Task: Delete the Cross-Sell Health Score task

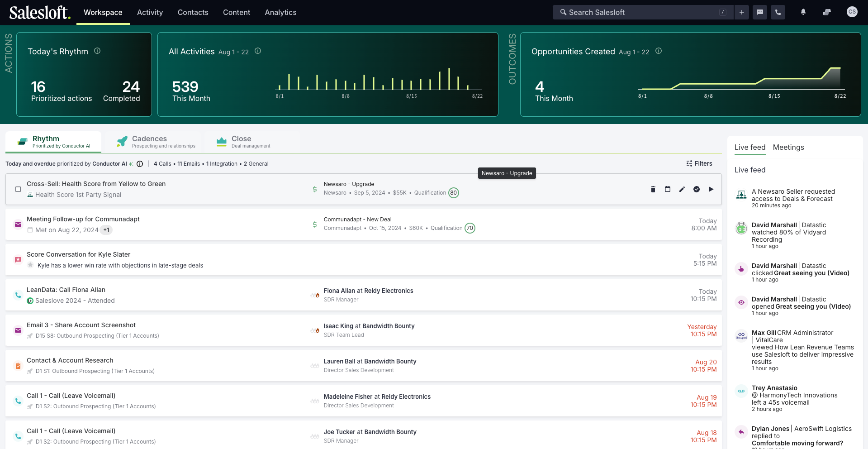Action: 653,189
